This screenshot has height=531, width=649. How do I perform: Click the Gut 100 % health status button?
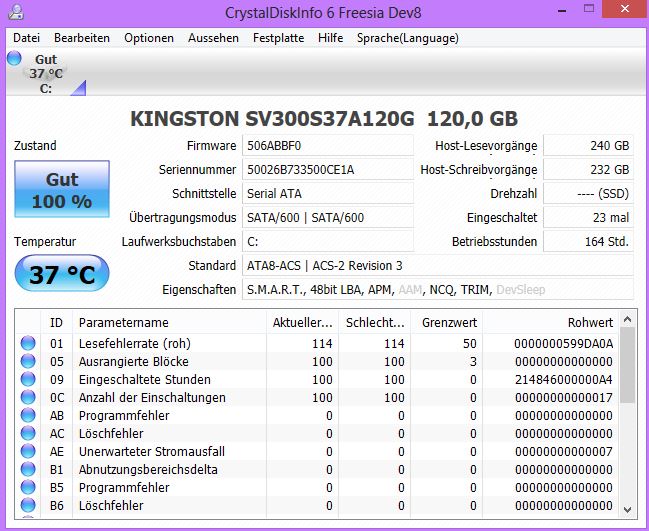tap(62, 189)
